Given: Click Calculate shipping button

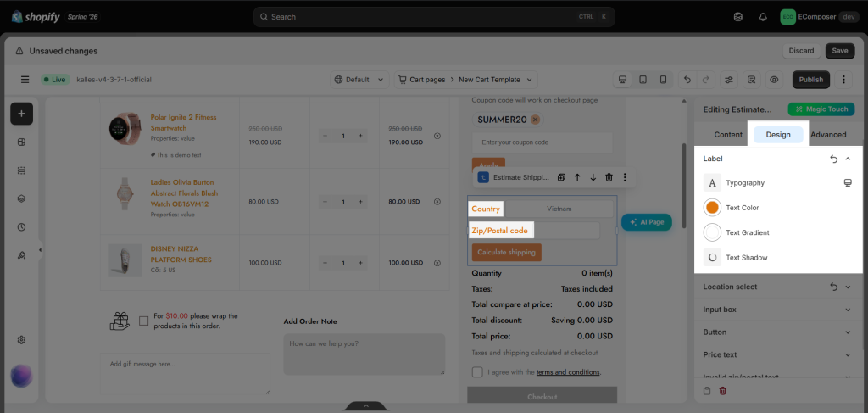Looking at the screenshot, I should pyautogui.click(x=507, y=253).
